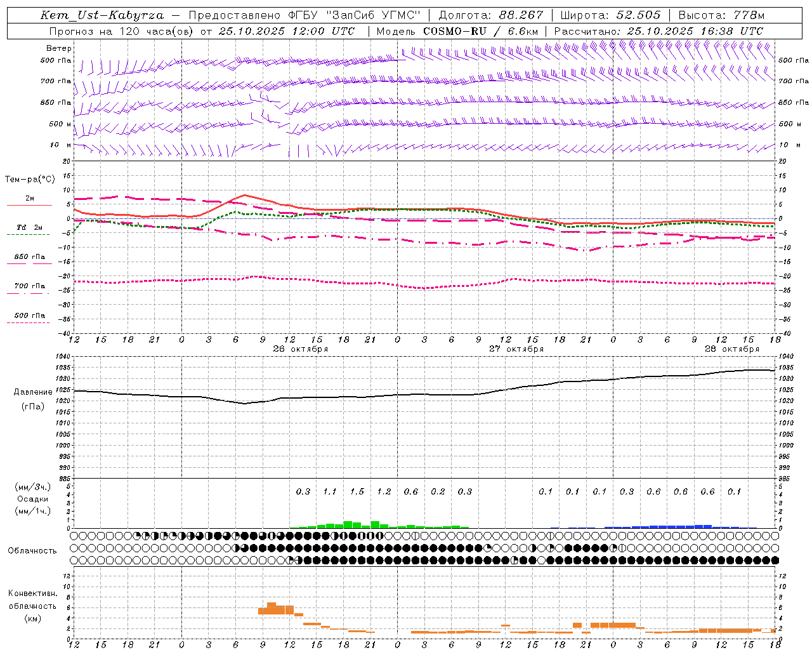812x650 pixels.
Task: Click the 26 октября date label on the temperature axis
Action: pyautogui.click(x=301, y=349)
